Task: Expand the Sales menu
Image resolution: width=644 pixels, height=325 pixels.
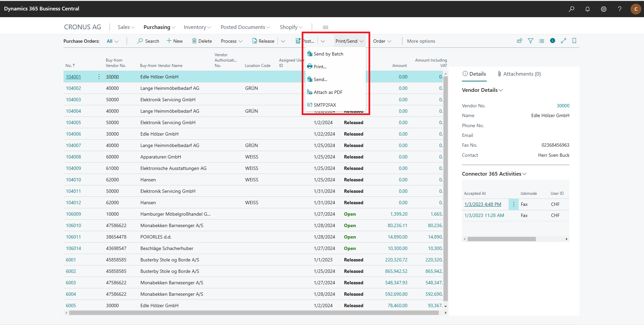Action: coord(126,27)
